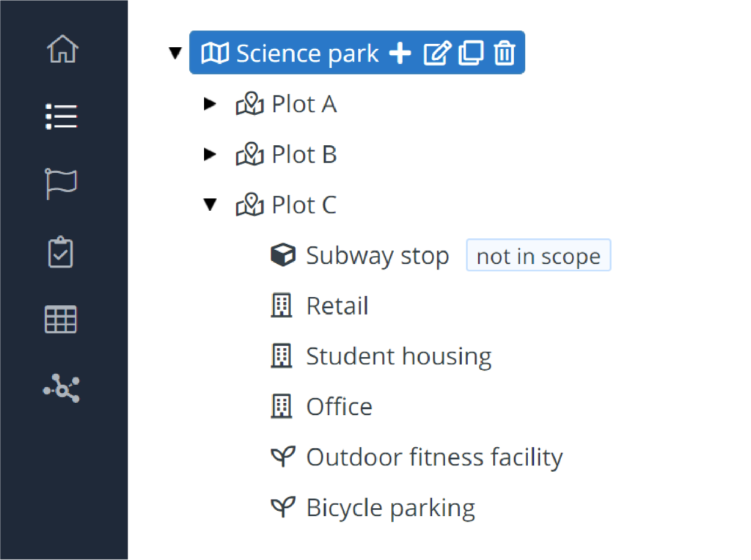751x560 pixels.
Task: Click the trash icon for Science park
Action: coord(505,53)
